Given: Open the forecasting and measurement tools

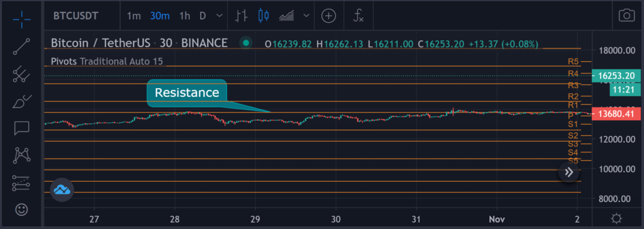Looking at the screenshot, I should click(21, 183).
